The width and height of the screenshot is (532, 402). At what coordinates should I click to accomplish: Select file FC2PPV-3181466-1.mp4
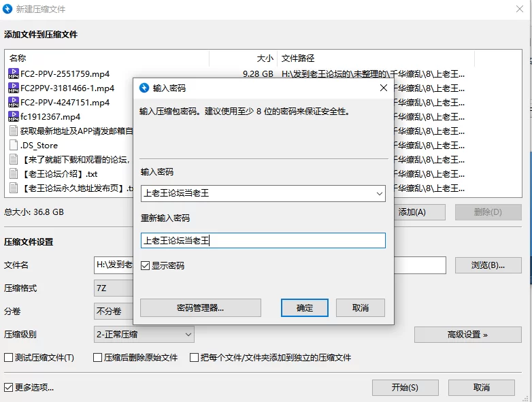pos(67,88)
